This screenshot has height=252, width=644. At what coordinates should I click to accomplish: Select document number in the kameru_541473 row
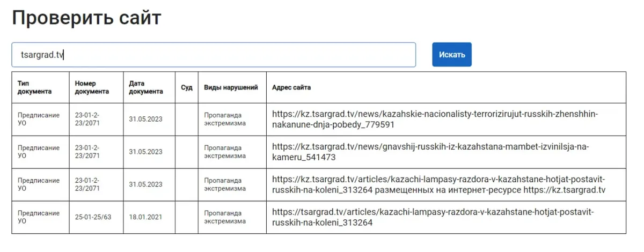[x=87, y=152]
